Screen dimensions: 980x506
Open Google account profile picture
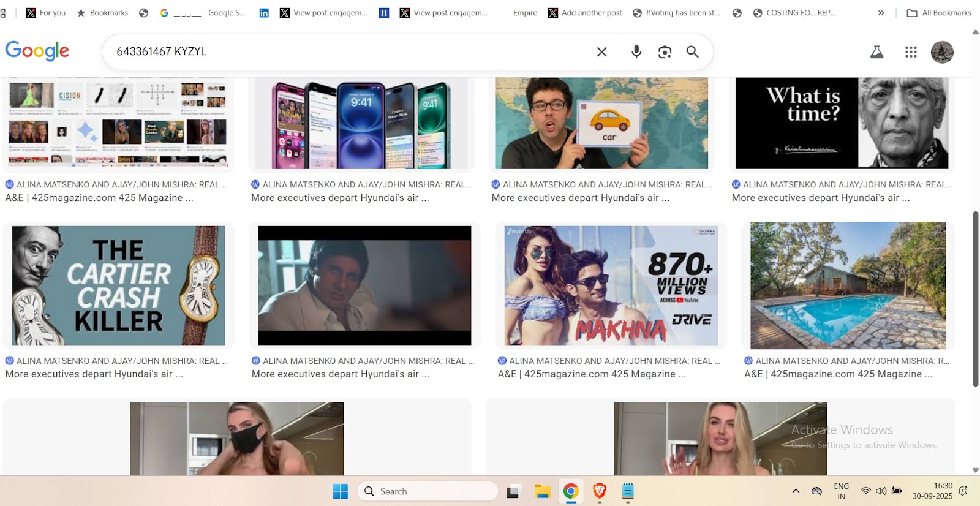click(941, 52)
